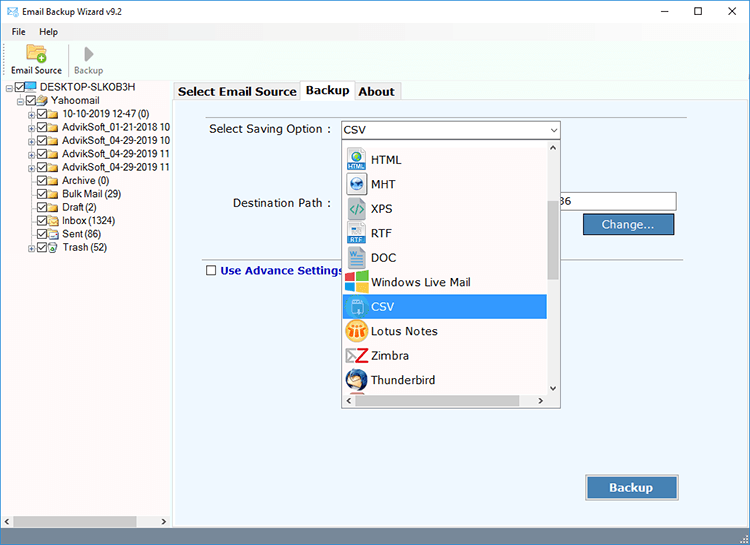Viewport: 750px width, 545px height.
Task: Select the XPS format icon
Action: [x=356, y=209]
